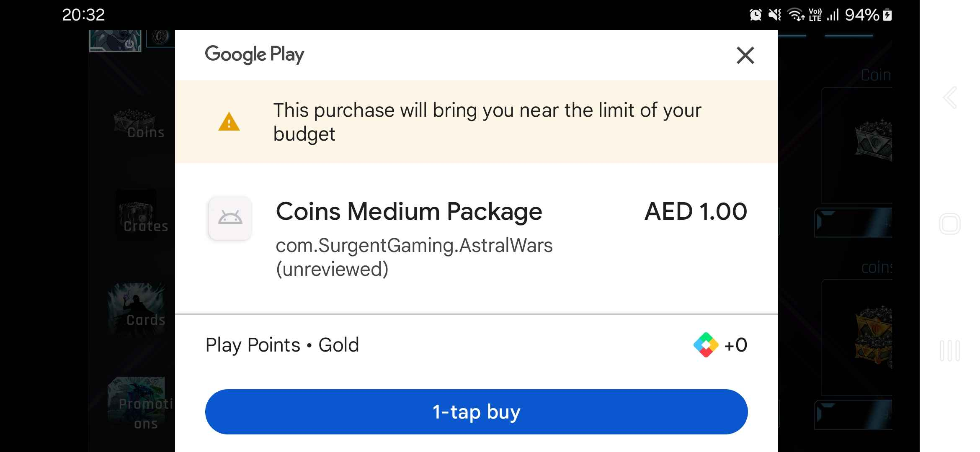Click the player avatar thumbnail

pyautogui.click(x=115, y=41)
